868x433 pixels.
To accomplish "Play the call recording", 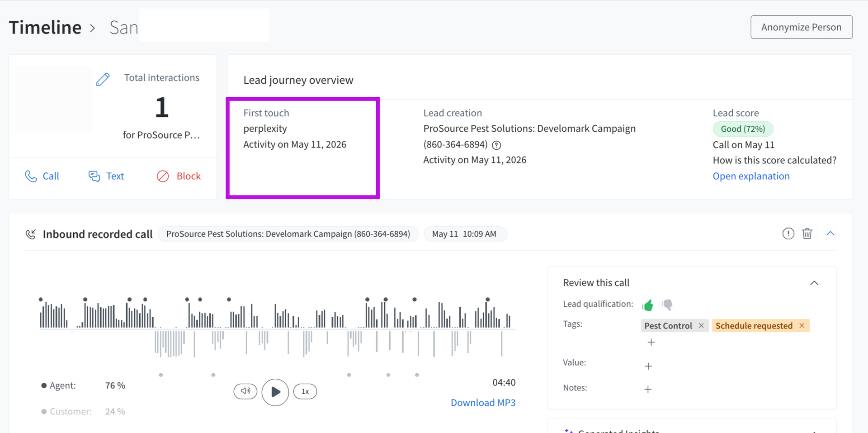I will coord(275,392).
